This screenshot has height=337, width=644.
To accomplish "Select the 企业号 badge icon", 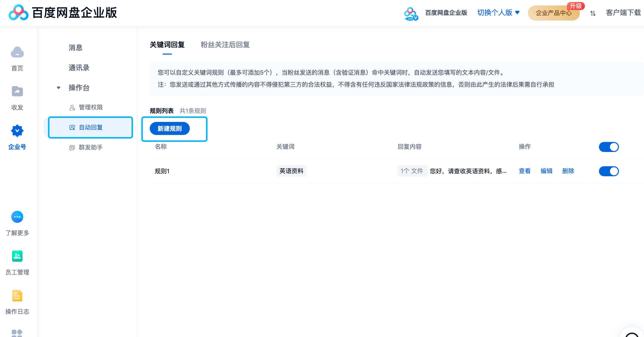I will pyautogui.click(x=17, y=131).
